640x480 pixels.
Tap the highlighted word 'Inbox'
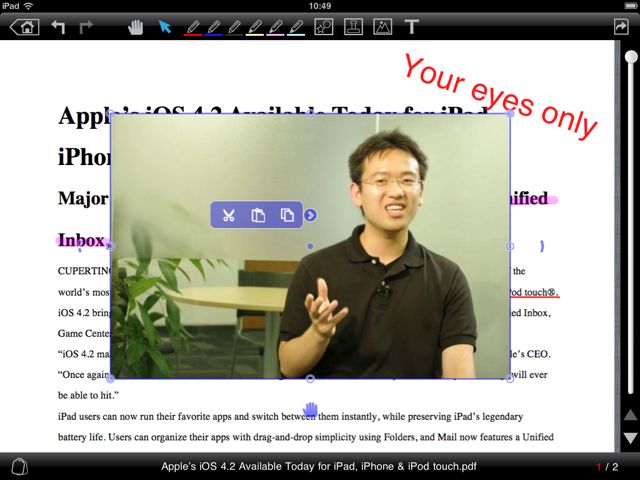pos(81,240)
